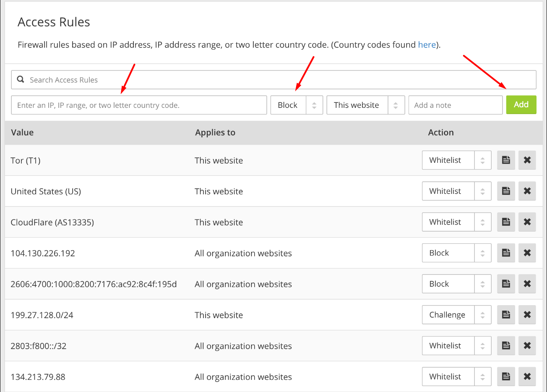Screen dimensions: 547x392
Task: Open note for United States (US) rule
Action: pyautogui.click(x=506, y=191)
